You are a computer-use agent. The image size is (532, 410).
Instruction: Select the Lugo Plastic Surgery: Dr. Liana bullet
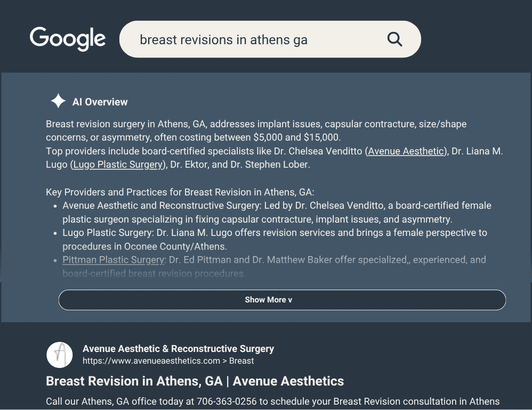(275, 240)
